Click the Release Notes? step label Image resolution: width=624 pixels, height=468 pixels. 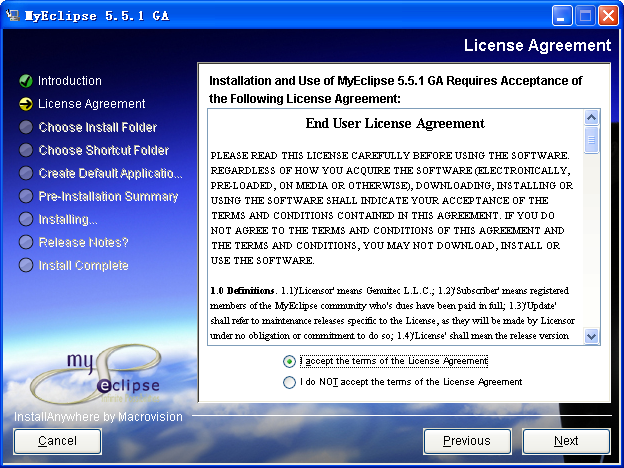[x=84, y=242]
